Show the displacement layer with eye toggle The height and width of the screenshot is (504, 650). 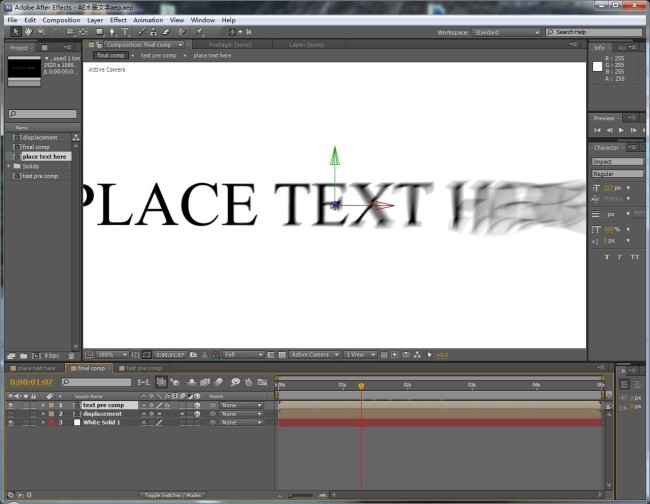[11, 414]
